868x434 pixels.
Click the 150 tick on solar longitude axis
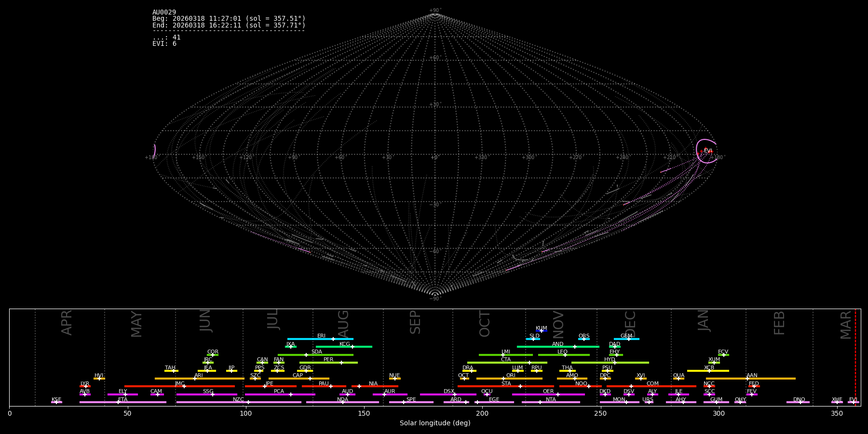[x=364, y=413]
